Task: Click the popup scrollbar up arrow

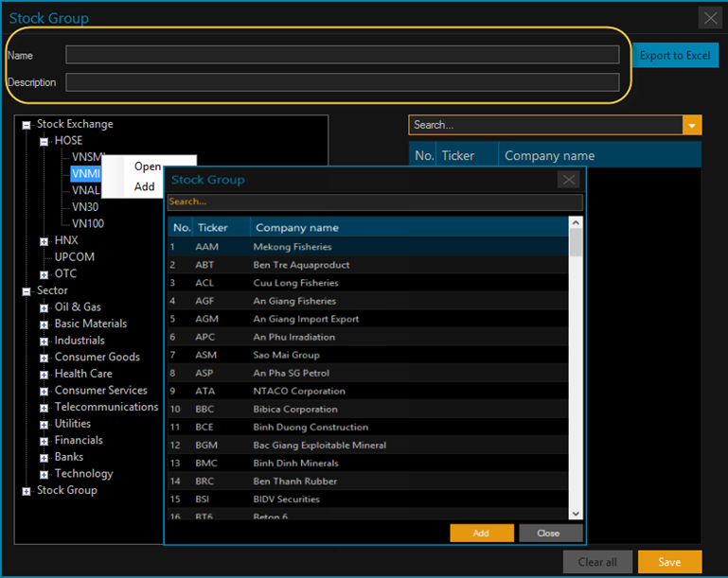Action: 576,222
